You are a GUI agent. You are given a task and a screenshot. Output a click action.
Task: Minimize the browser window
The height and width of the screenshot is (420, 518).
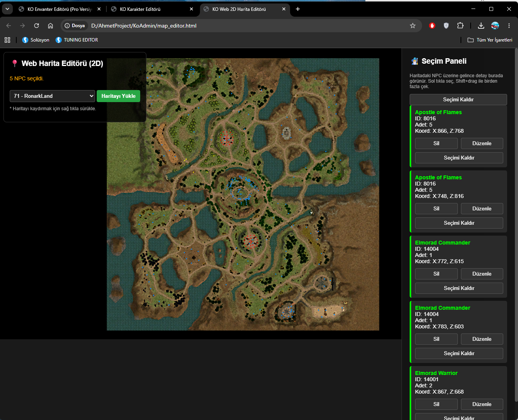[473, 9]
